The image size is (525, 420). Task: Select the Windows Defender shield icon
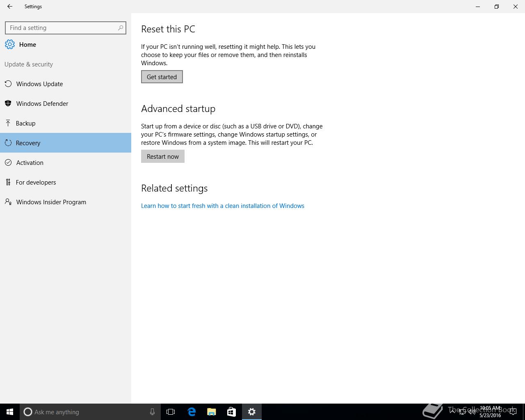[8, 103]
